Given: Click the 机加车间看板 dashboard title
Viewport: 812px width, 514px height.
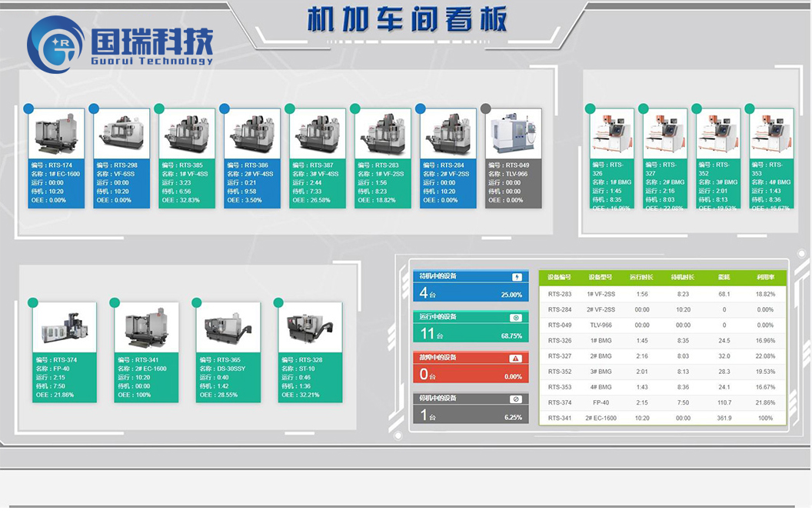Looking at the screenshot, I should point(407,18).
